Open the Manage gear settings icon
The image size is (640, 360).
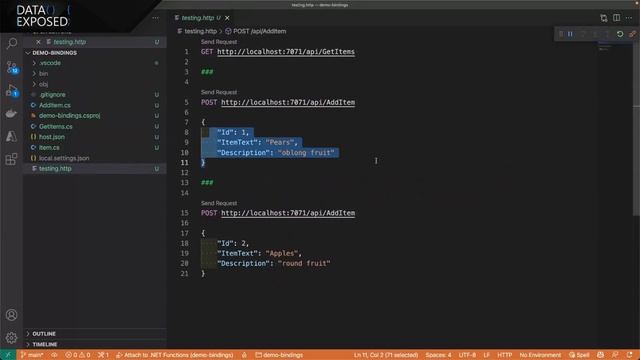click(11, 338)
